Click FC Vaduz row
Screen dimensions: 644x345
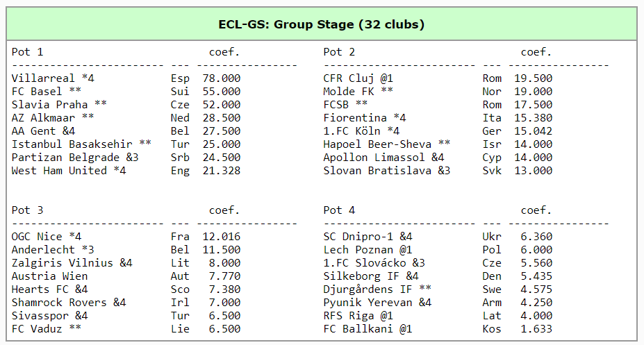126,328
